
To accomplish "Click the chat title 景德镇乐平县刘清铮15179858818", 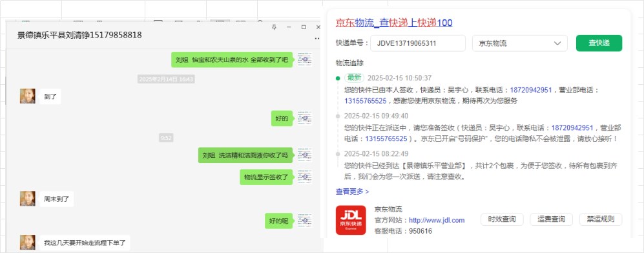I will (x=79, y=36).
